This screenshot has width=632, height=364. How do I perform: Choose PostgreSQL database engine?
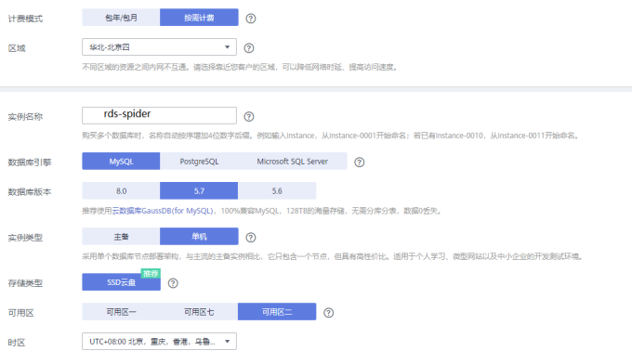[x=199, y=161]
